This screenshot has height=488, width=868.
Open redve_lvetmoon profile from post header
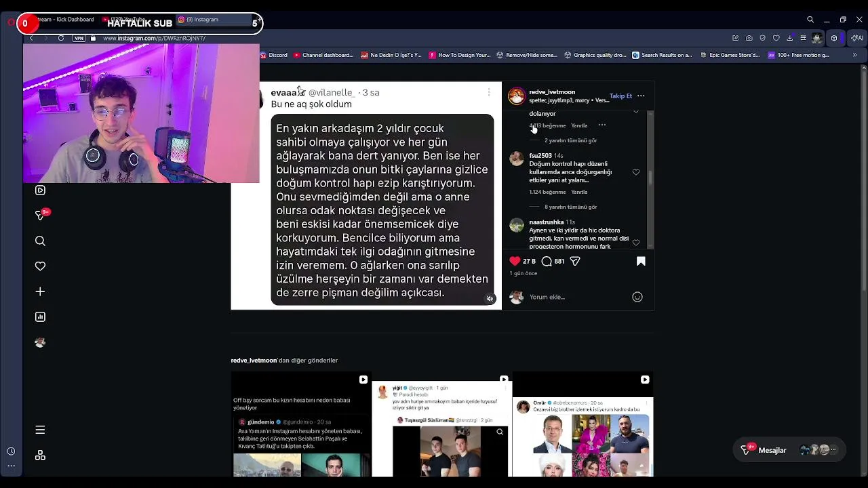(x=552, y=92)
